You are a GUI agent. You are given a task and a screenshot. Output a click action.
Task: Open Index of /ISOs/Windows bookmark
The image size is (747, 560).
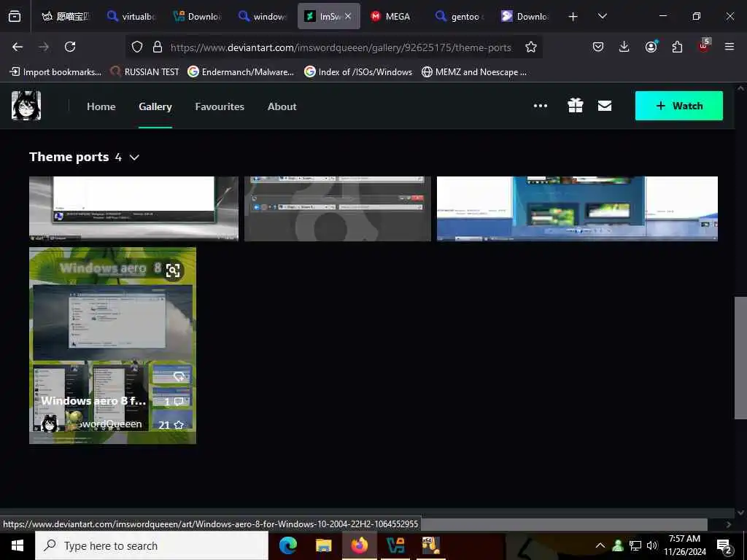pos(358,72)
